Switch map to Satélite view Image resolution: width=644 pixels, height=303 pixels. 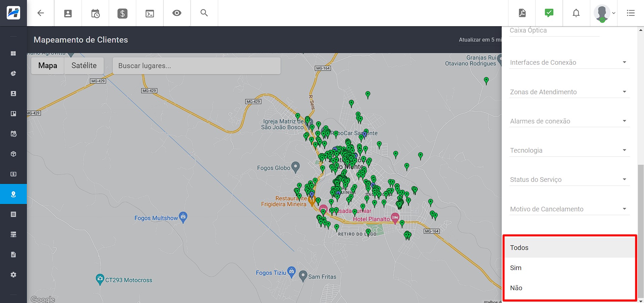pos(84,66)
